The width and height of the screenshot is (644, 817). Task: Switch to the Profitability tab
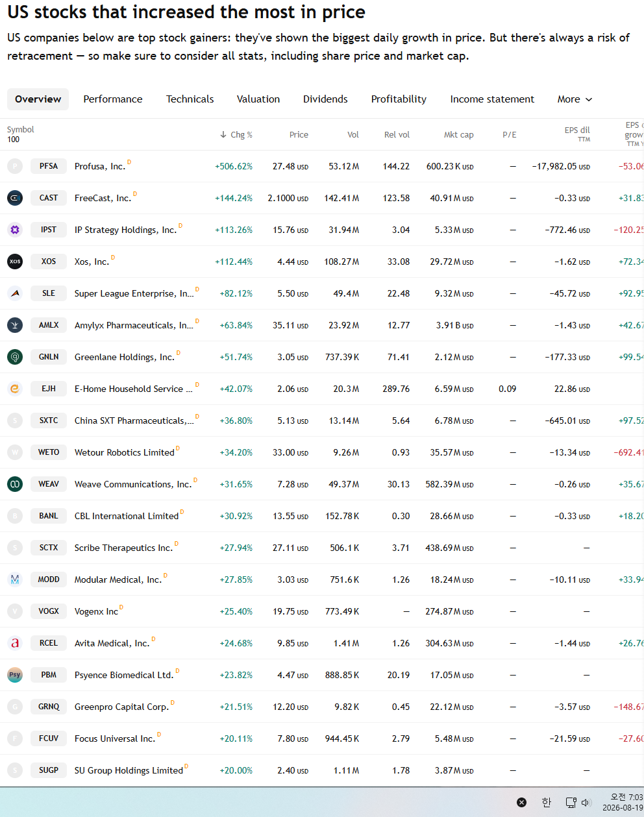pyautogui.click(x=399, y=99)
